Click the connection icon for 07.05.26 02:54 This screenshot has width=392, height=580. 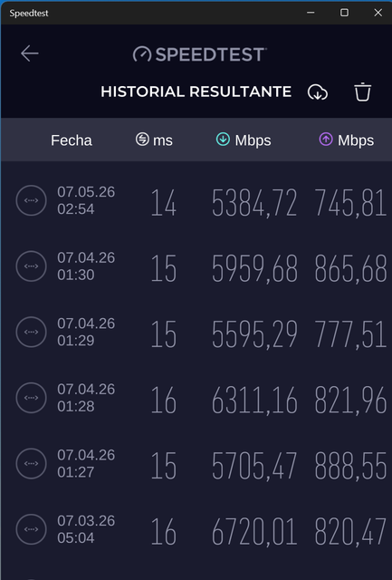click(31, 200)
